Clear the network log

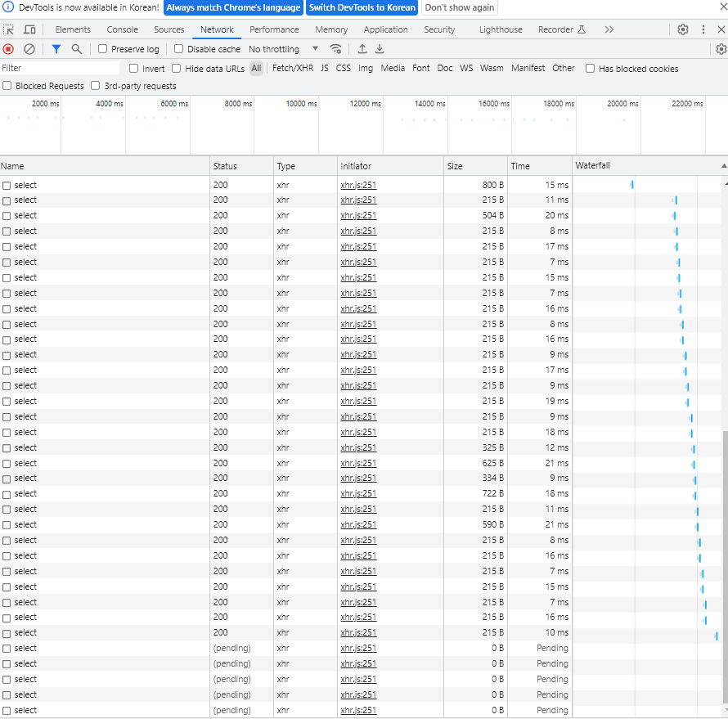(29, 49)
